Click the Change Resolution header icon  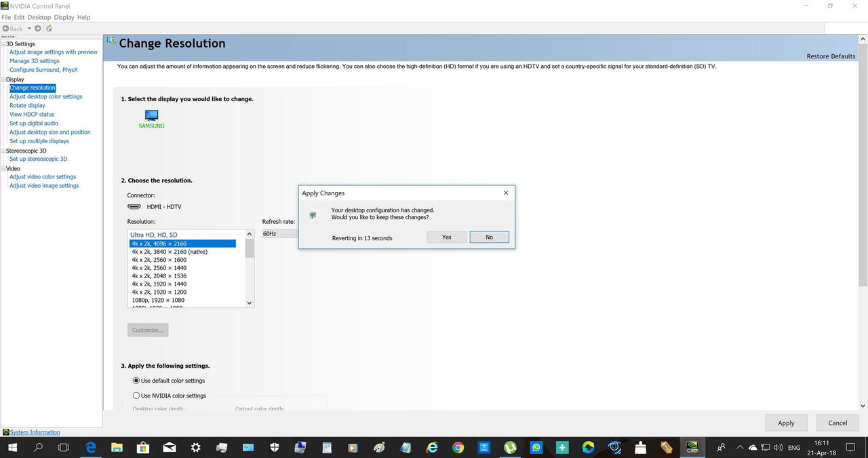[x=111, y=41]
